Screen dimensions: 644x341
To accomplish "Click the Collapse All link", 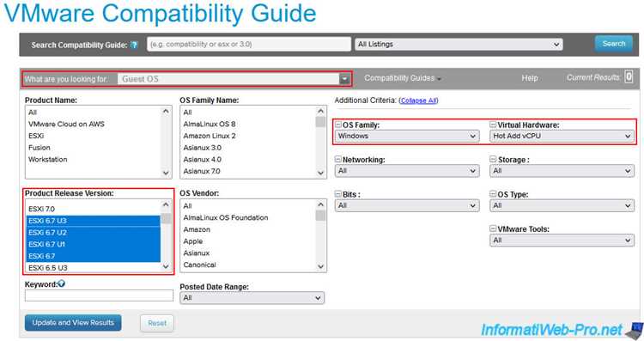I will [419, 100].
